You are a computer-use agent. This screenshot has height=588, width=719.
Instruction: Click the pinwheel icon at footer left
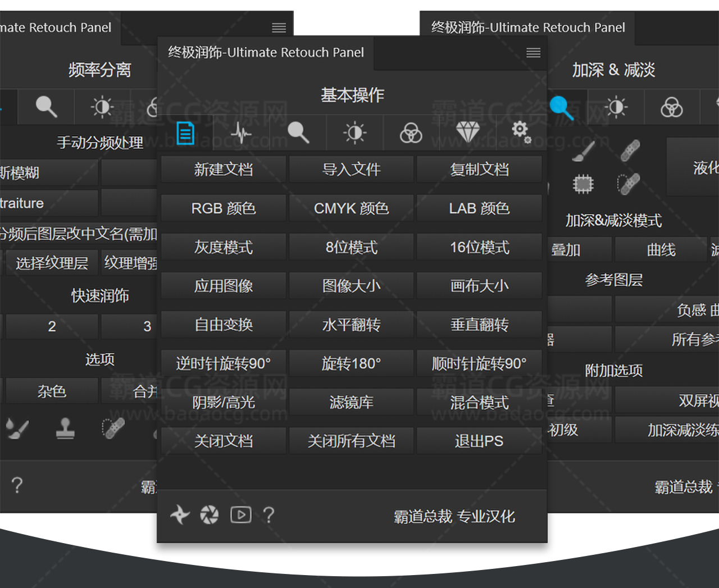pyautogui.click(x=180, y=514)
